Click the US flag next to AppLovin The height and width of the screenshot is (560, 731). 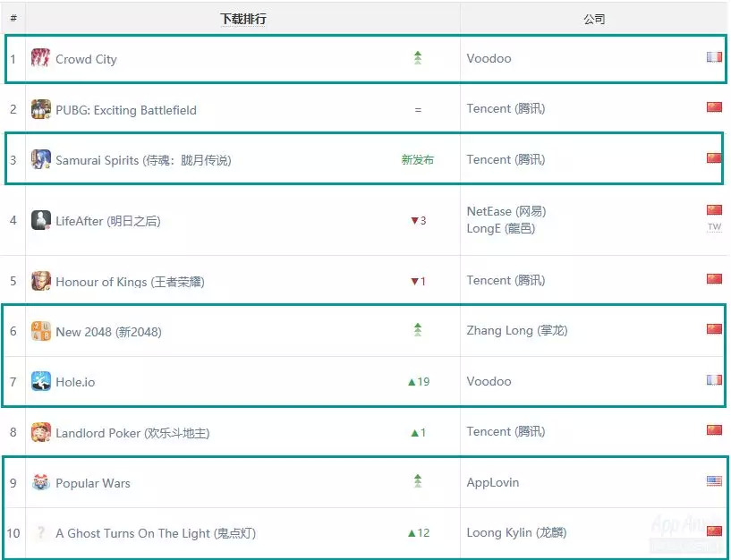[714, 481]
